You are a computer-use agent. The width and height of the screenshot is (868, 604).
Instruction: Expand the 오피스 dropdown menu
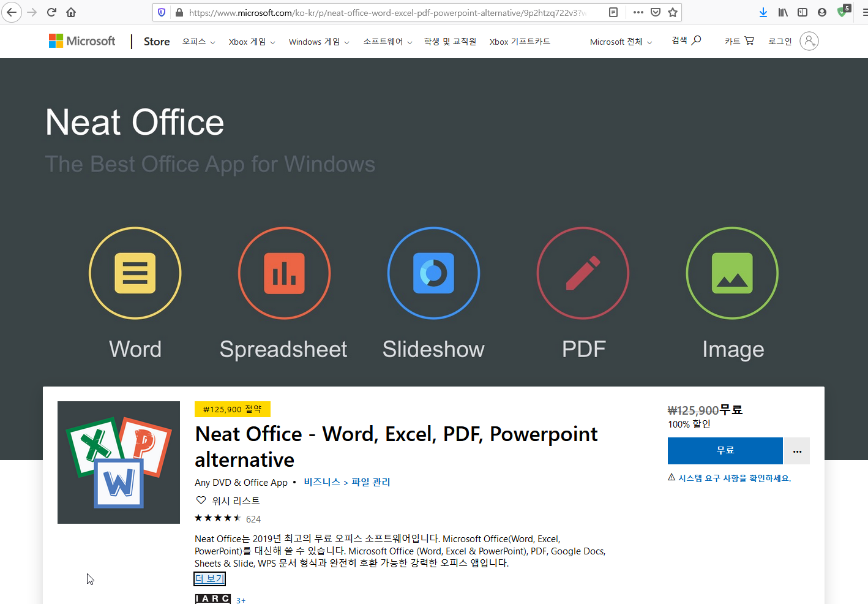click(199, 42)
